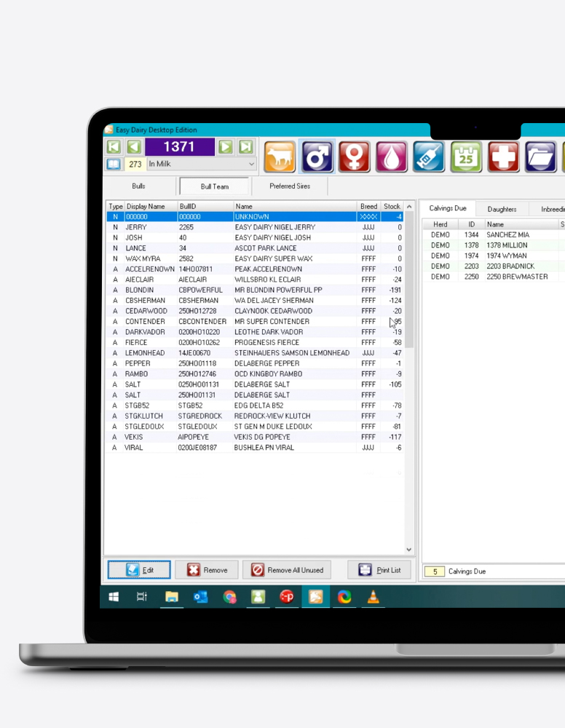Select 2250 BREWMASTER calving row

[x=494, y=277]
